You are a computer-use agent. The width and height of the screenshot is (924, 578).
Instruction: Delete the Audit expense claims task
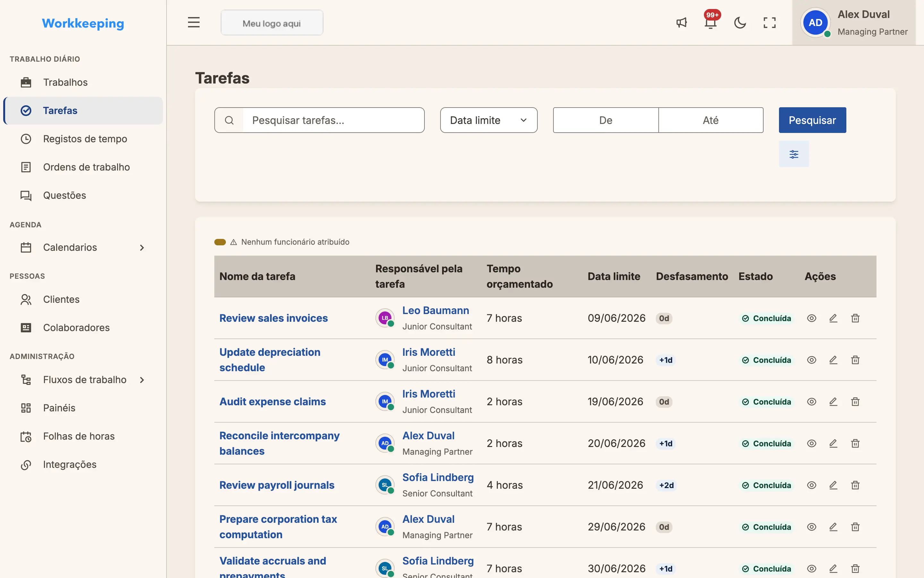tap(855, 401)
